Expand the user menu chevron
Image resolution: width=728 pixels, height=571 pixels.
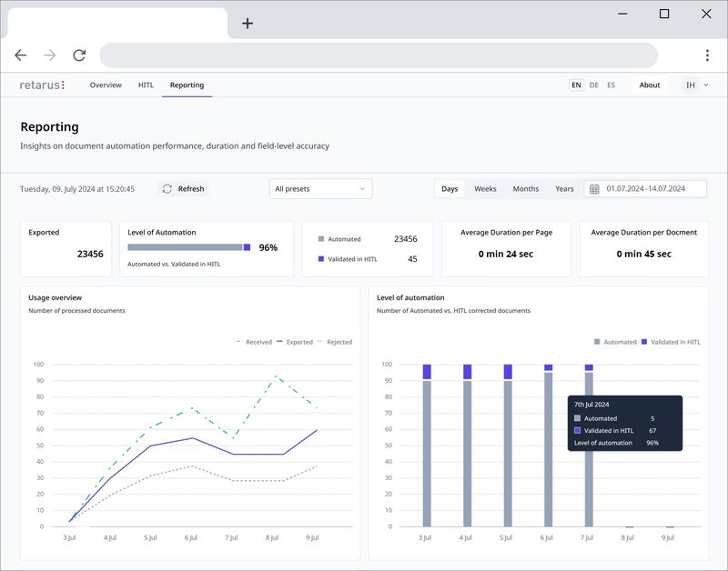pos(706,85)
